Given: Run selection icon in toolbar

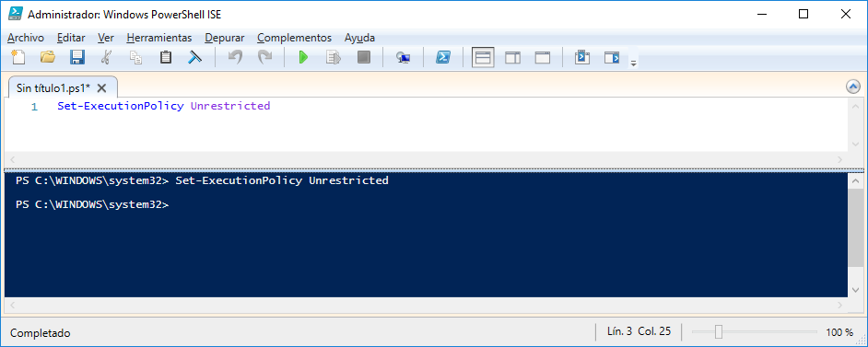Looking at the screenshot, I should click(334, 57).
